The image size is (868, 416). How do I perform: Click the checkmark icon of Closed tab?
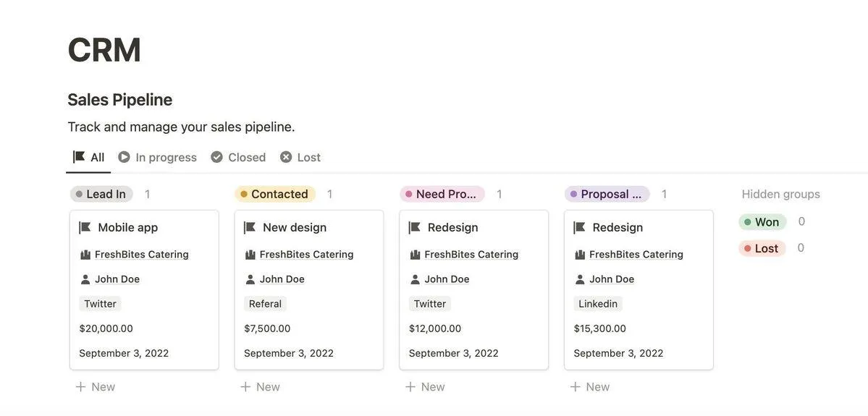click(x=216, y=157)
